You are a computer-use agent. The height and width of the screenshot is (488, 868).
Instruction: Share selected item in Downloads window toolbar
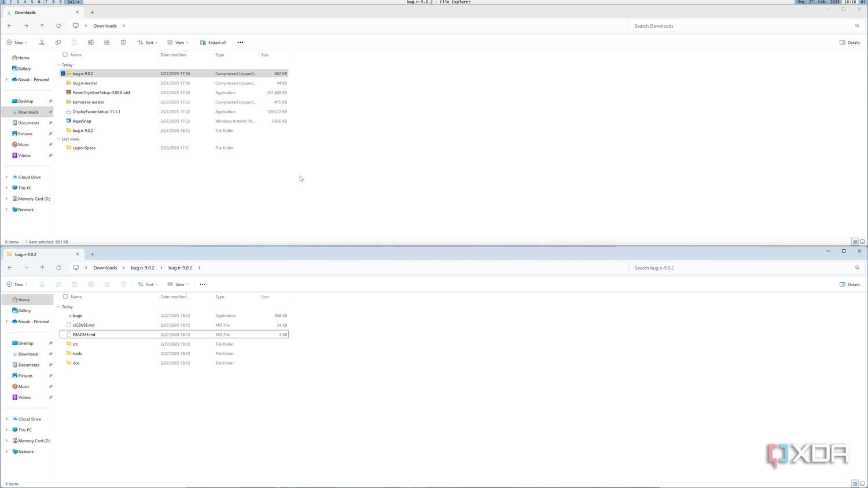click(107, 42)
